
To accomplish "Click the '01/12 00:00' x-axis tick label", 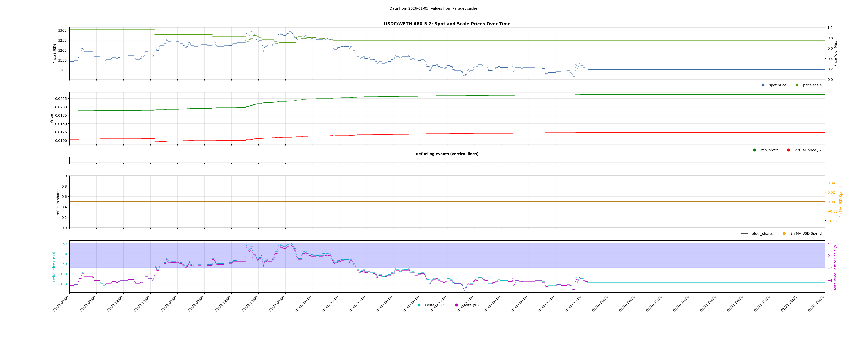I will coord(817,303).
